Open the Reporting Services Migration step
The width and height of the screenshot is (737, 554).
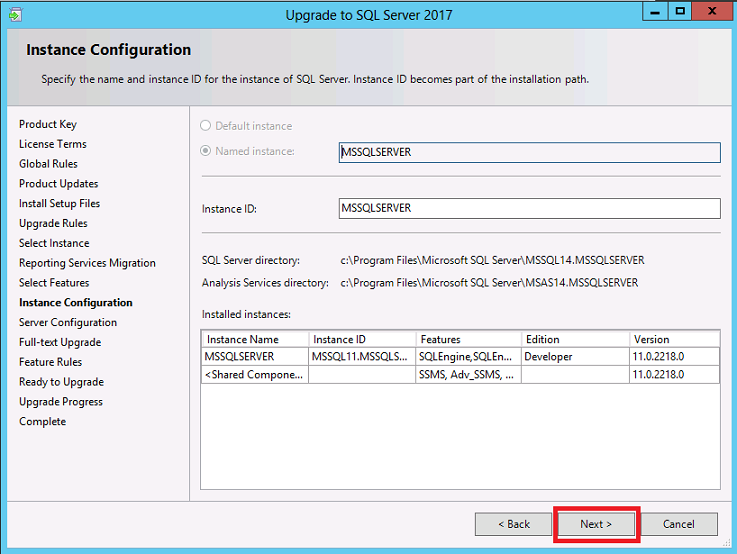tap(87, 263)
